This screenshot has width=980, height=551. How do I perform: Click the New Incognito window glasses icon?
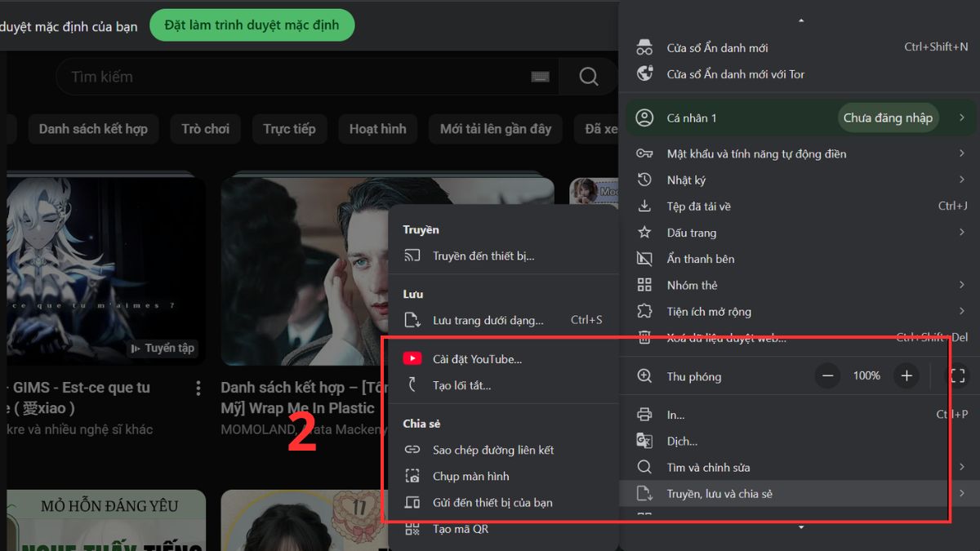(645, 47)
